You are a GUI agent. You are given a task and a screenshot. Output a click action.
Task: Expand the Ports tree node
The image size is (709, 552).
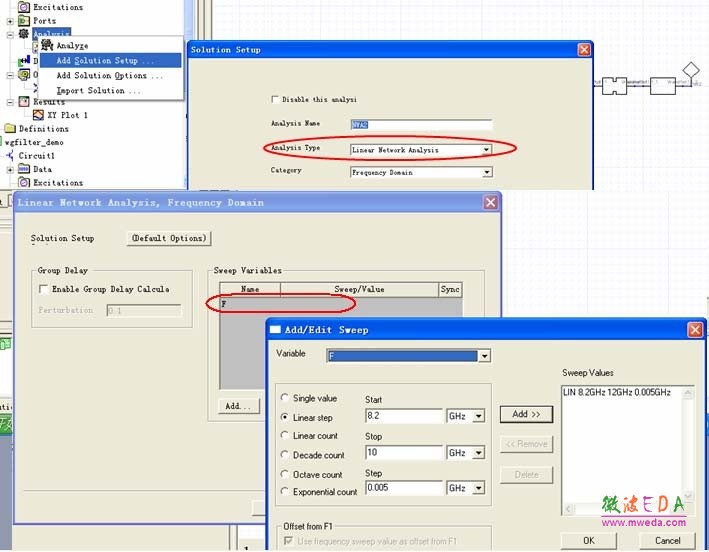(x=10, y=21)
